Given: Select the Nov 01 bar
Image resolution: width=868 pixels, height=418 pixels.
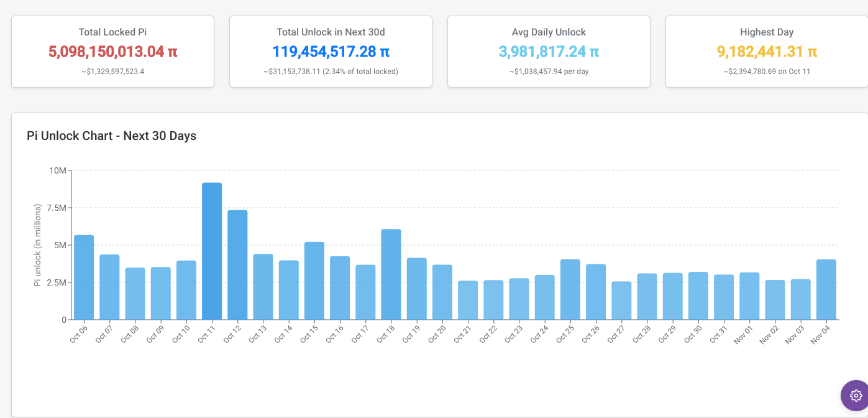Looking at the screenshot, I should [749, 296].
